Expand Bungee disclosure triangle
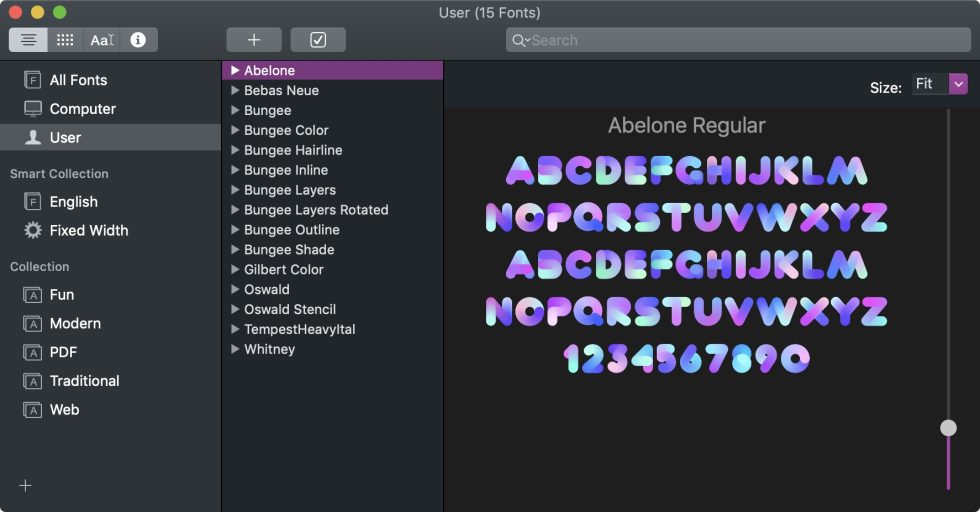 pyautogui.click(x=235, y=110)
